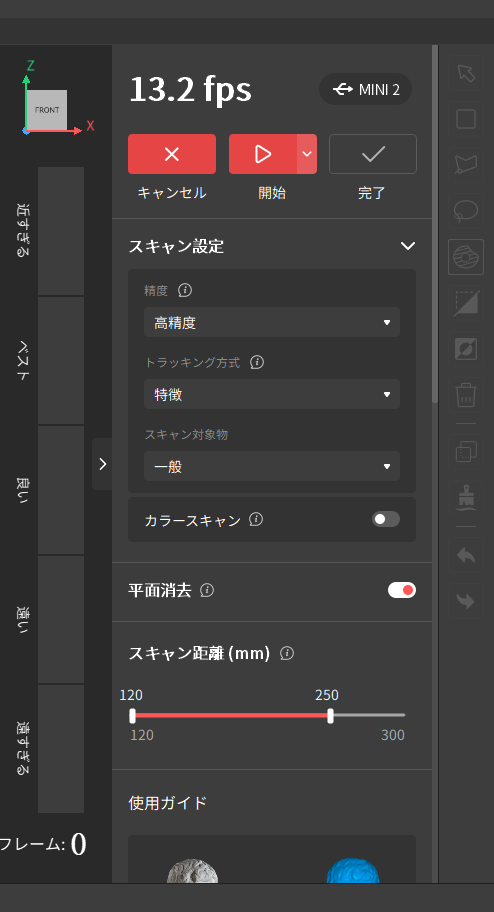Select the arrow pointer tool
This screenshot has height=912, width=494.
click(x=466, y=74)
